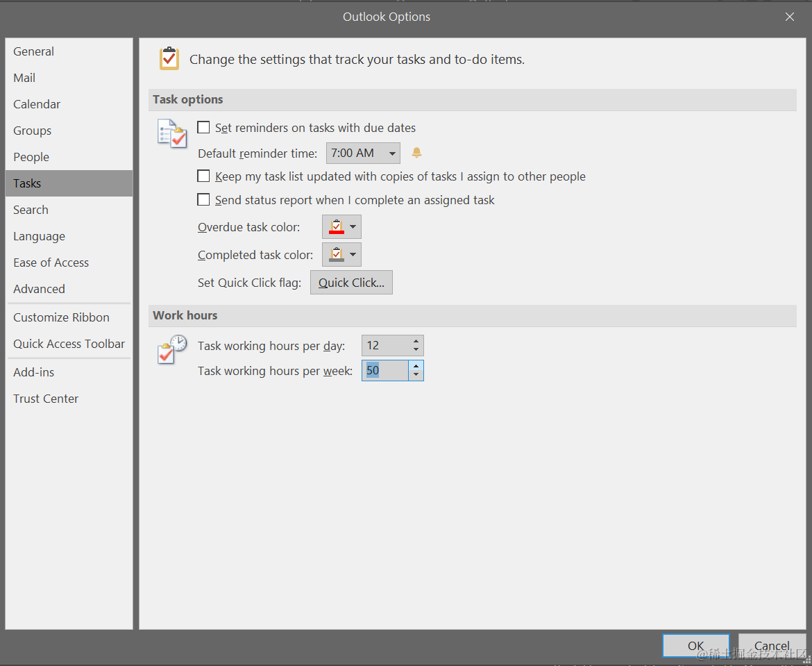Viewport: 812px width, 666px height.
Task: Open the Trust Center settings
Action: click(46, 398)
